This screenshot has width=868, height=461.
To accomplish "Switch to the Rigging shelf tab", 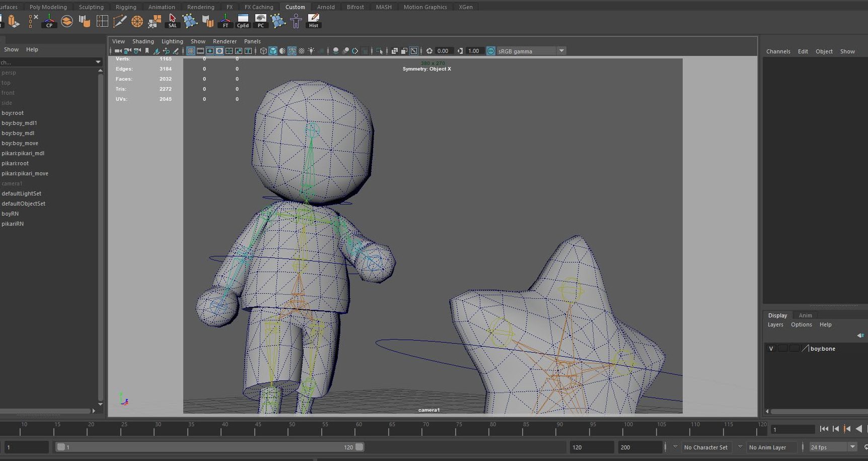I will (126, 7).
